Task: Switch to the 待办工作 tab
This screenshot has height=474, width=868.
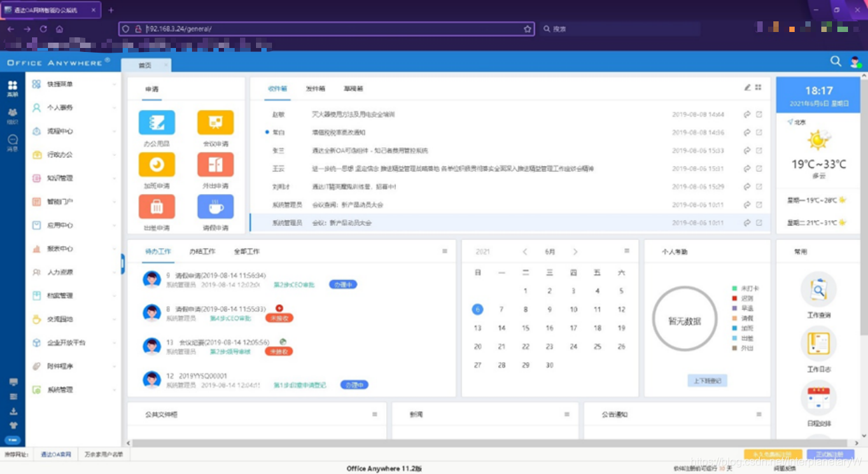Action: tap(158, 251)
